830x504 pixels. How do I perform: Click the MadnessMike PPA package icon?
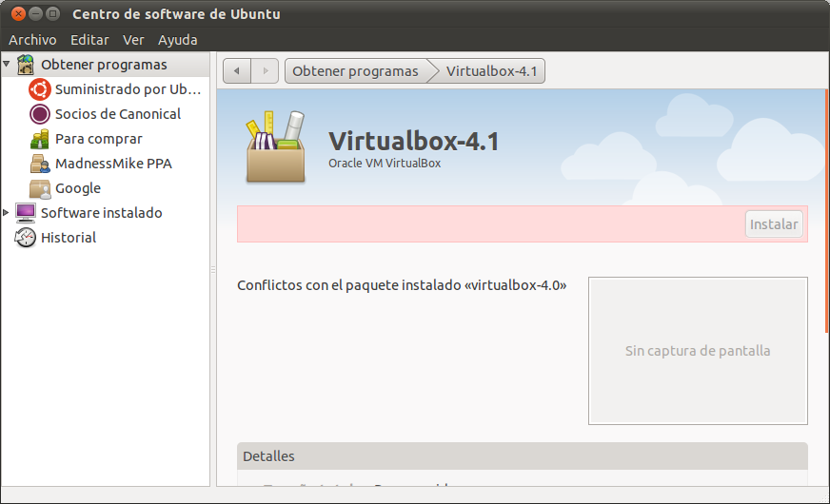click(x=40, y=164)
